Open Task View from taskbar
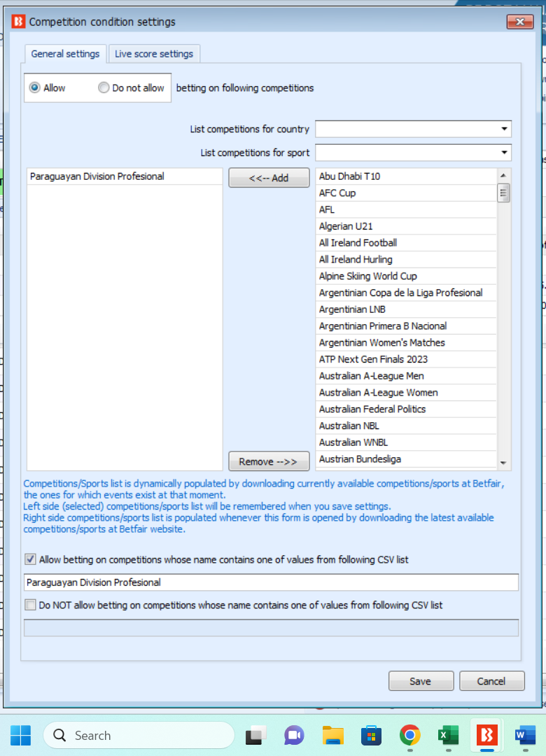Screen dimensions: 546x756 (255, 735)
